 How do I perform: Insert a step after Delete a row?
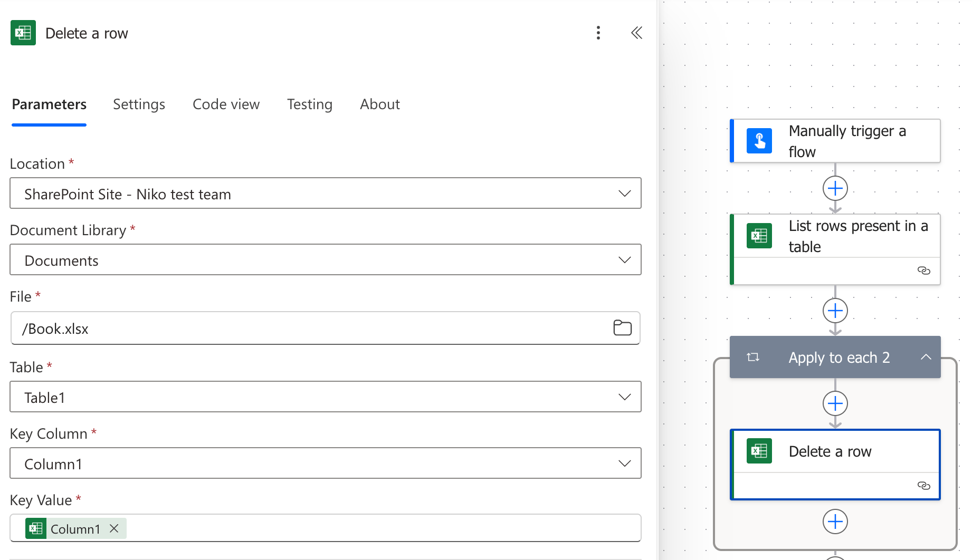click(835, 522)
